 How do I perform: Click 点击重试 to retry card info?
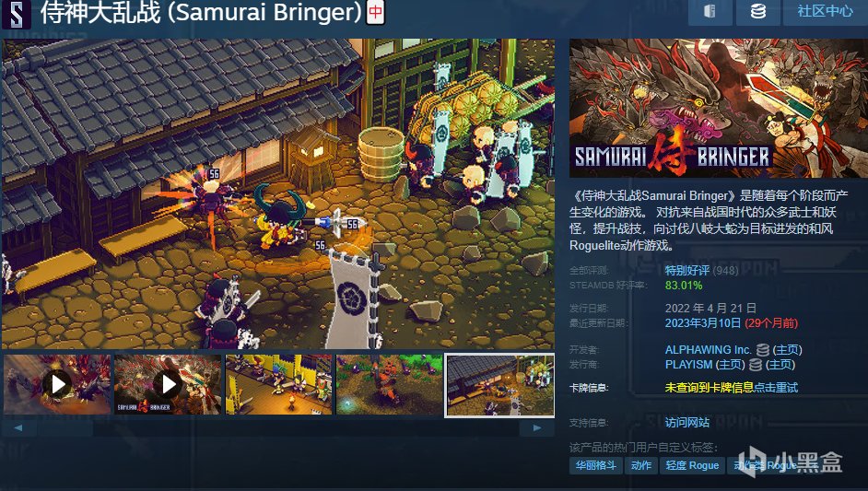776,388
